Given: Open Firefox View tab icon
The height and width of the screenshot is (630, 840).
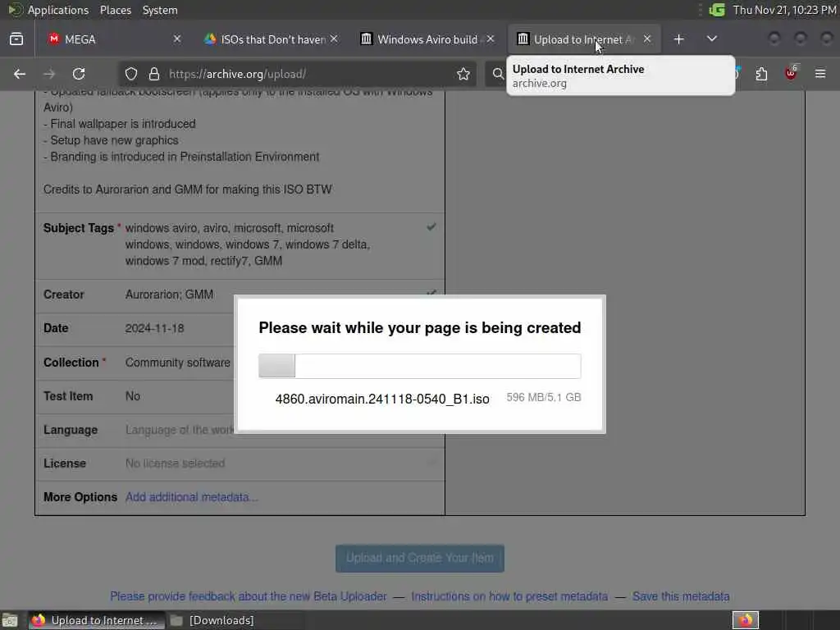Looking at the screenshot, I should point(16,39).
